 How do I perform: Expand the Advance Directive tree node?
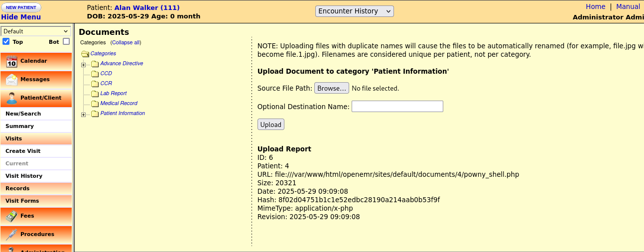pyautogui.click(x=83, y=65)
